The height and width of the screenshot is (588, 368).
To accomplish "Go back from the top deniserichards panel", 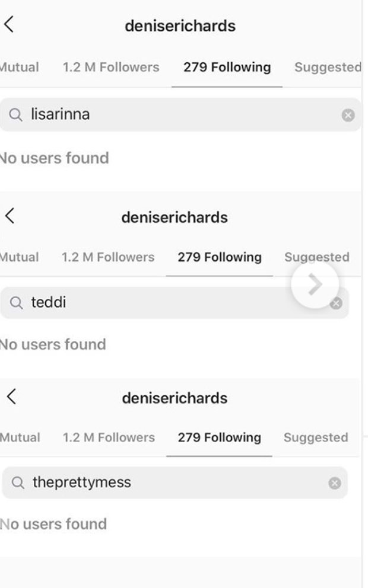I will (9, 25).
